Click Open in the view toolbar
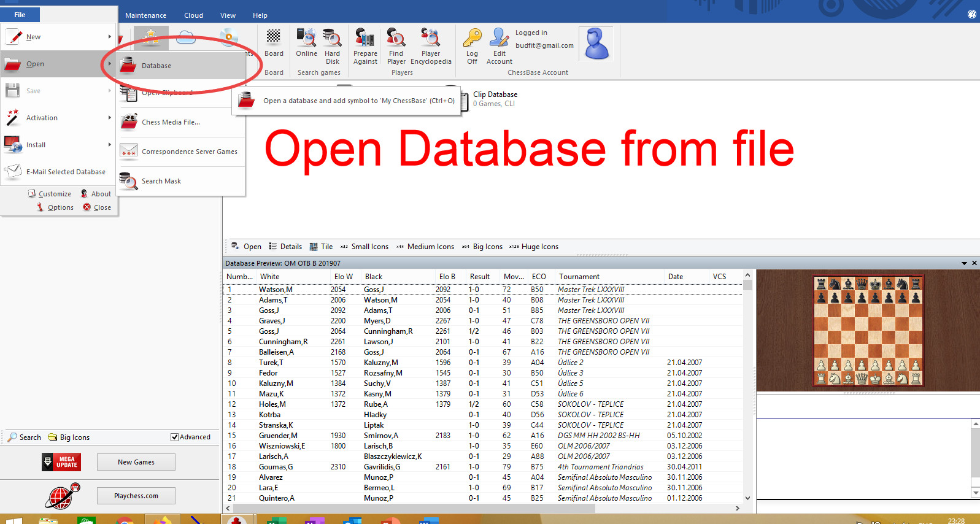Image resolution: width=980 pixels, height=524 pixels. point(246,247)
